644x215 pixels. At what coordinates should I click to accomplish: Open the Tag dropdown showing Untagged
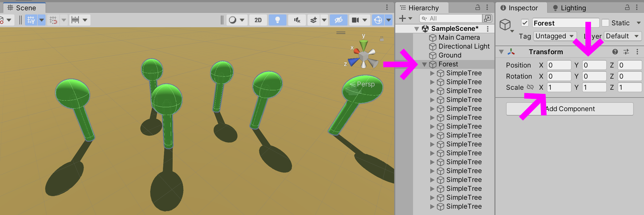click(x=554, y=36)
